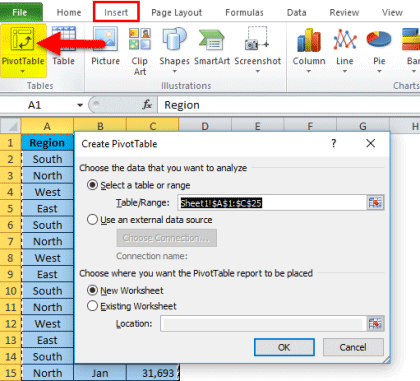Click the Table/Range collapse dialog icon
Viewport: 420px width, 381px height.
point(375,203)
